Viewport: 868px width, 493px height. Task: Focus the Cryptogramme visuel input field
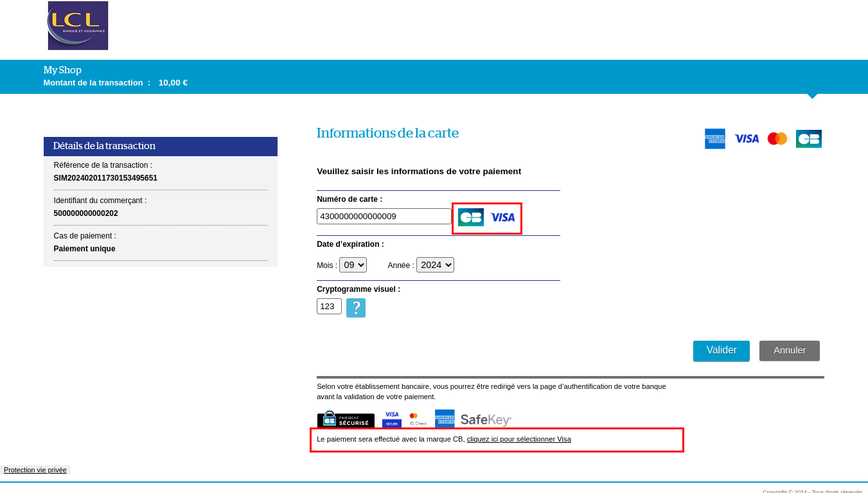329,307
